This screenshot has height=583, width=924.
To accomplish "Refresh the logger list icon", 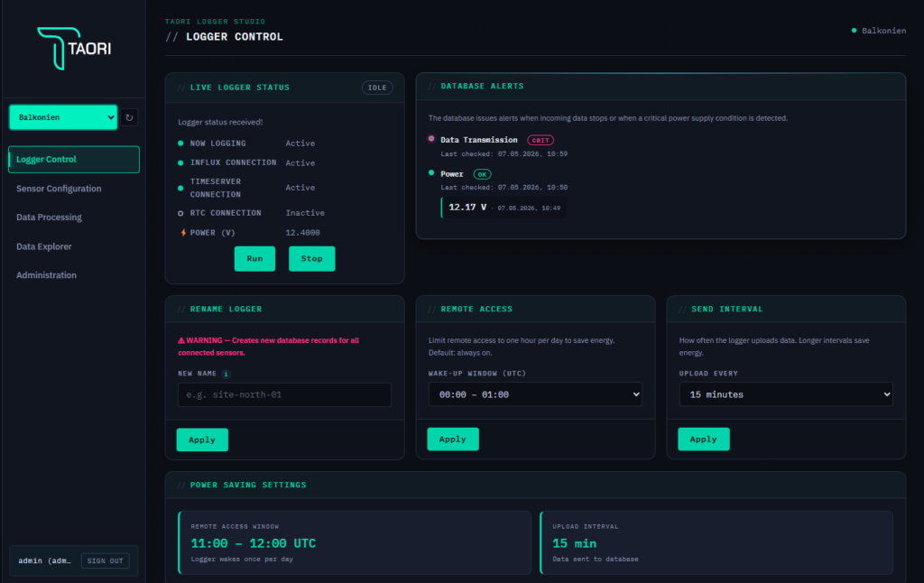I will click(129, 117).
